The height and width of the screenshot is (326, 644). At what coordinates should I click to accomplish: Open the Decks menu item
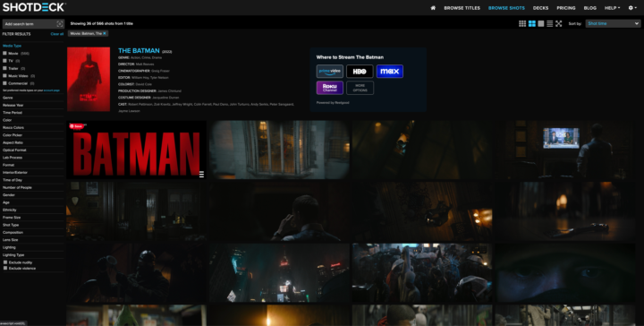pyautogui.click(x=540, y=8)
